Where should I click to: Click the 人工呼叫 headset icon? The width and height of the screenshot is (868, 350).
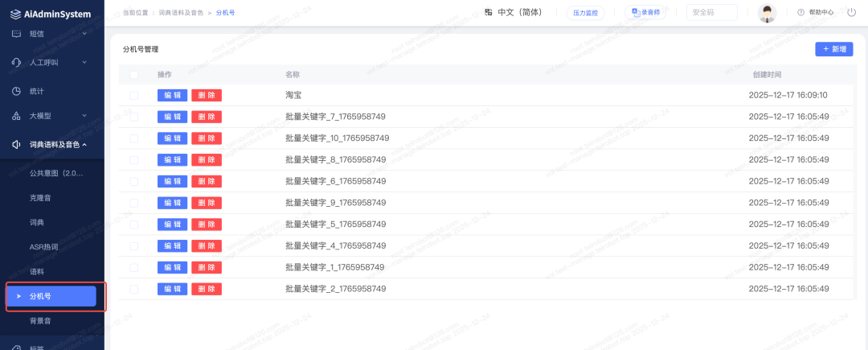[x=16, y=63]
